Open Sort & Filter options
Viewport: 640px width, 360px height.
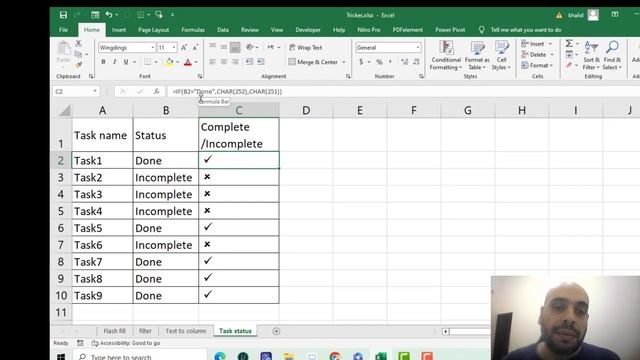(x=591, y=55)
